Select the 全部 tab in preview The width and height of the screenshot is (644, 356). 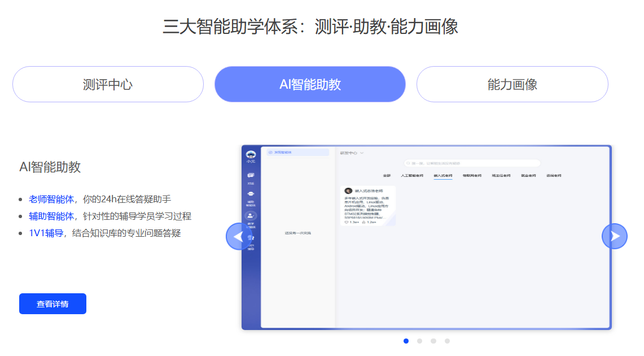coord(387,176)
